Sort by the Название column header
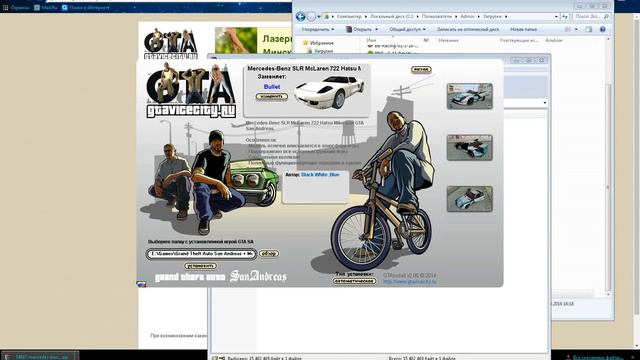Viewport: 640px width, 360px height. [x=448, y=40]
